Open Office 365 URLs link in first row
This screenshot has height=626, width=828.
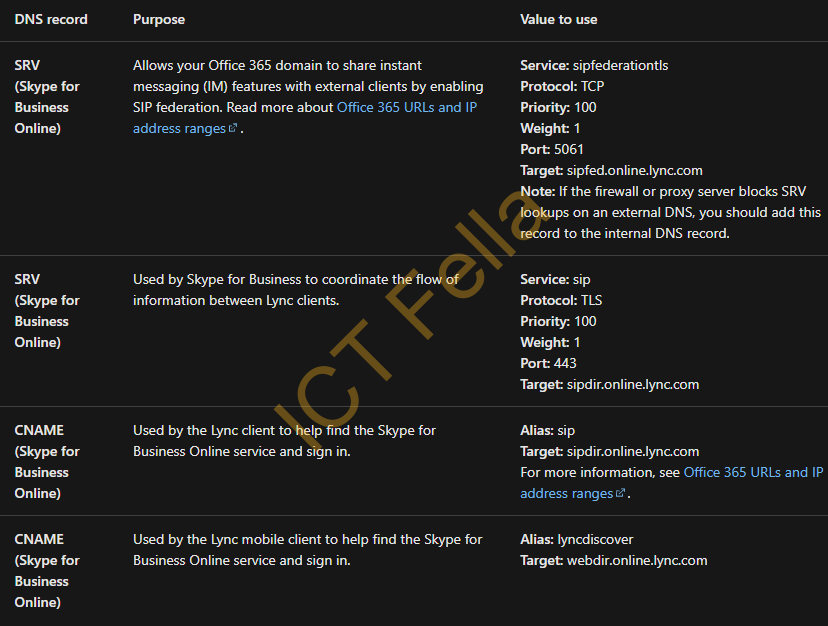pos(407,107)
